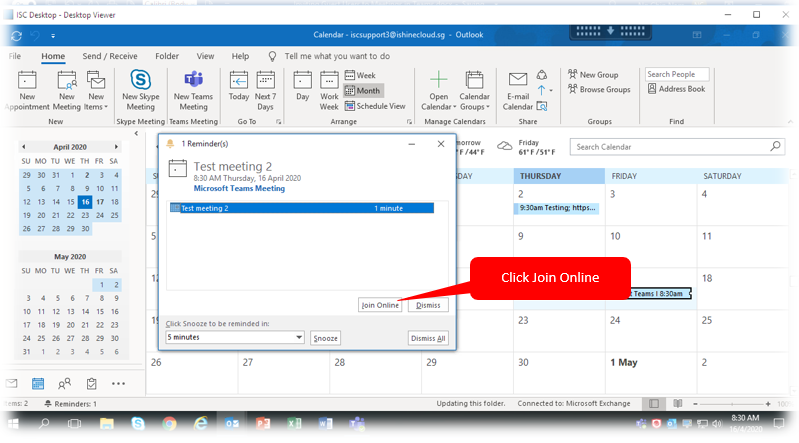The image size is (799, 443).
Task: Close the Reminder dialog
Action: [x=441, y=144]
